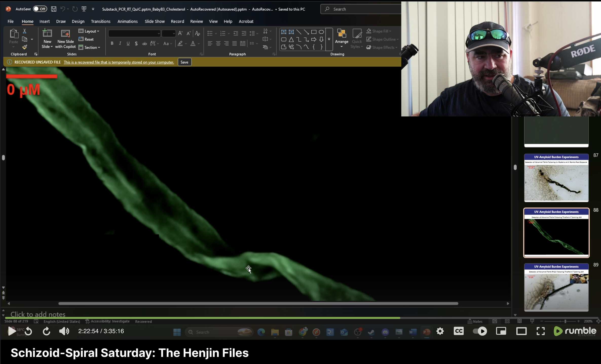The height and width of the screenshot is (364, 601).
Task: Toggle Strikethrough formatting
Action: [144, 44]
